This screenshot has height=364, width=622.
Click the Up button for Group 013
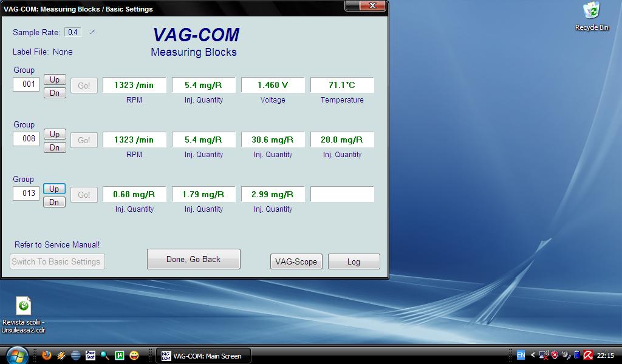pyautogui.click(x=54, y=189)
